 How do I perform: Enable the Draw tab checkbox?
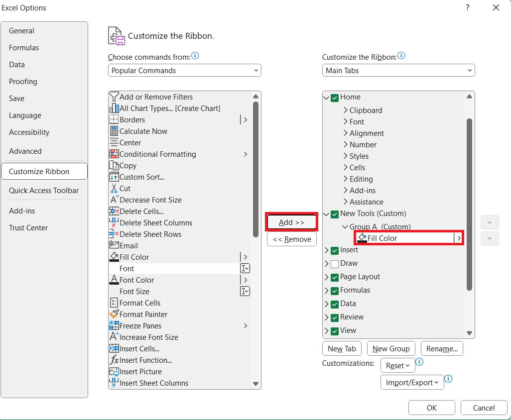pos(334,264)
